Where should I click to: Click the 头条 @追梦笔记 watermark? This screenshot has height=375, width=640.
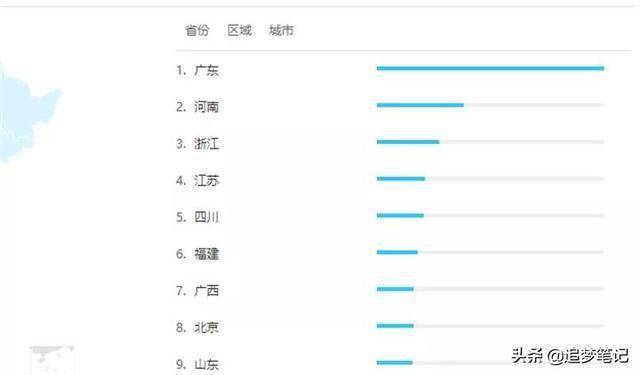click(570, 356)
